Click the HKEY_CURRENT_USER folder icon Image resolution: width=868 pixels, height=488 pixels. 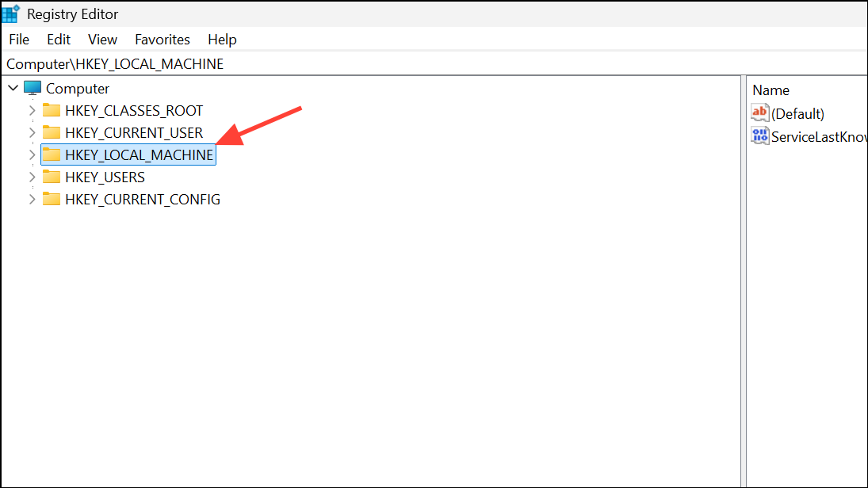click(52, 132)
